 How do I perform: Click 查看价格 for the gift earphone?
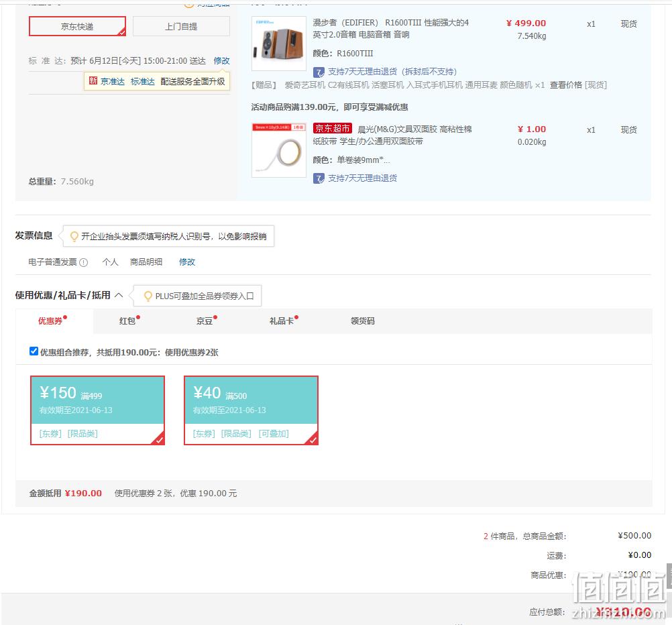tap(566, 85)
